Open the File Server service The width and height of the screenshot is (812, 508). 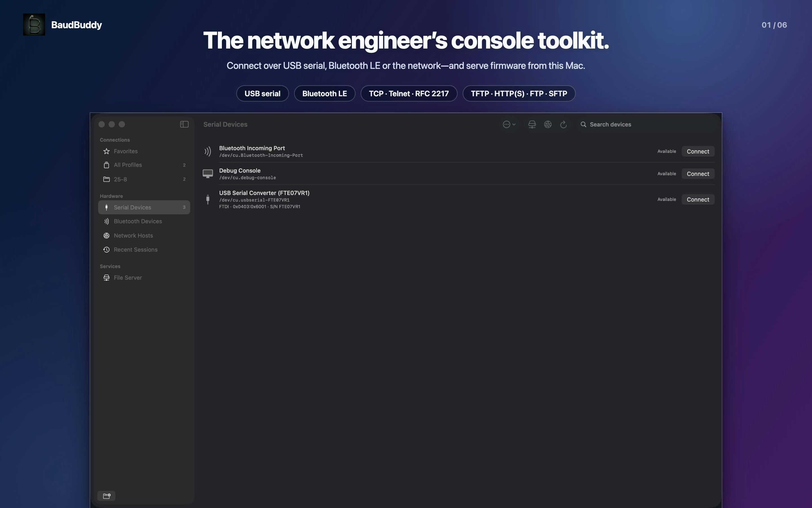tap(144, 278)
